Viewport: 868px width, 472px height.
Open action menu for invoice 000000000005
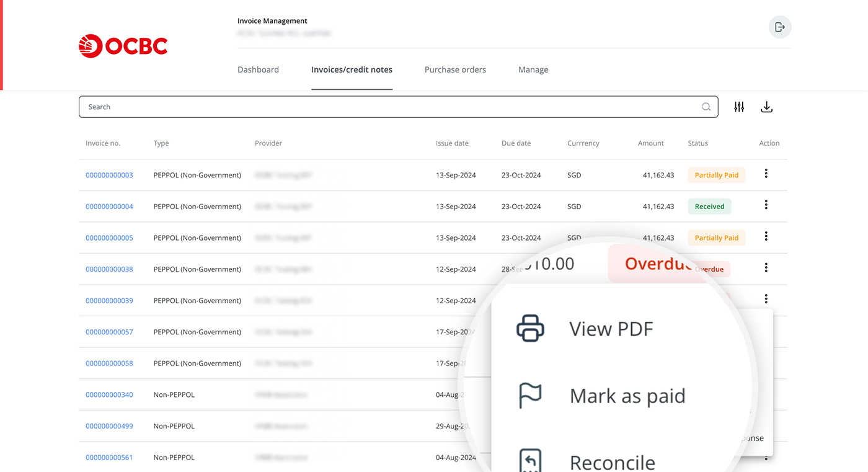point(766,236)
